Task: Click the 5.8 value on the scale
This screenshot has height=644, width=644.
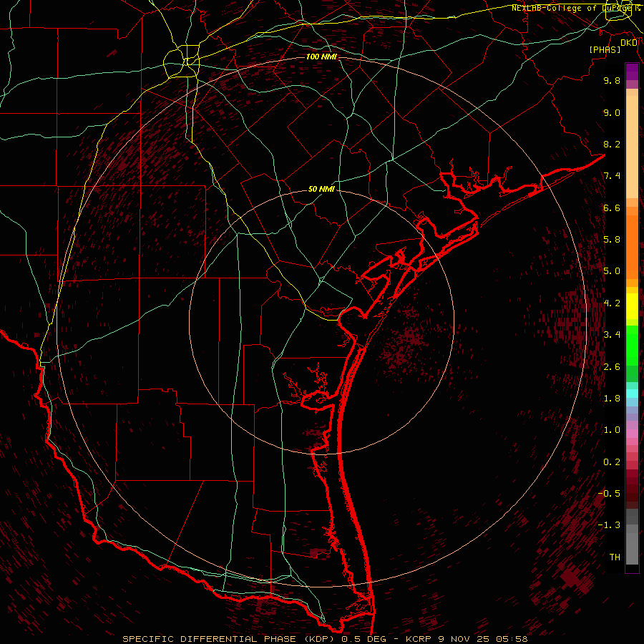Action: pos(612,240)
